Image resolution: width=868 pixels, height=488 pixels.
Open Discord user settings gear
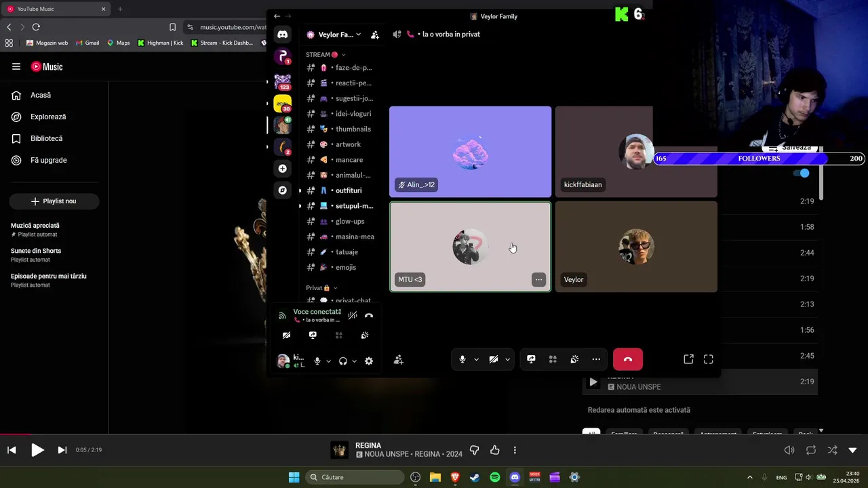(x=369, y=361)
